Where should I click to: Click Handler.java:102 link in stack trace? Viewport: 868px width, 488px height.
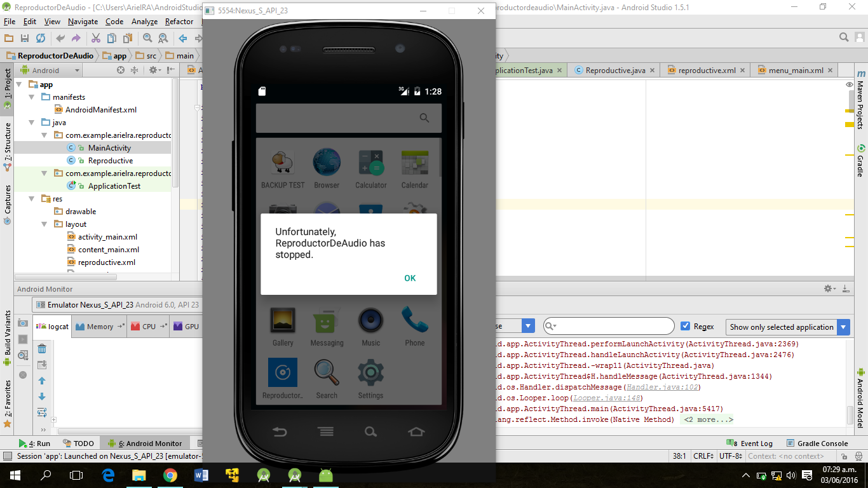click(x=662, y=387)
